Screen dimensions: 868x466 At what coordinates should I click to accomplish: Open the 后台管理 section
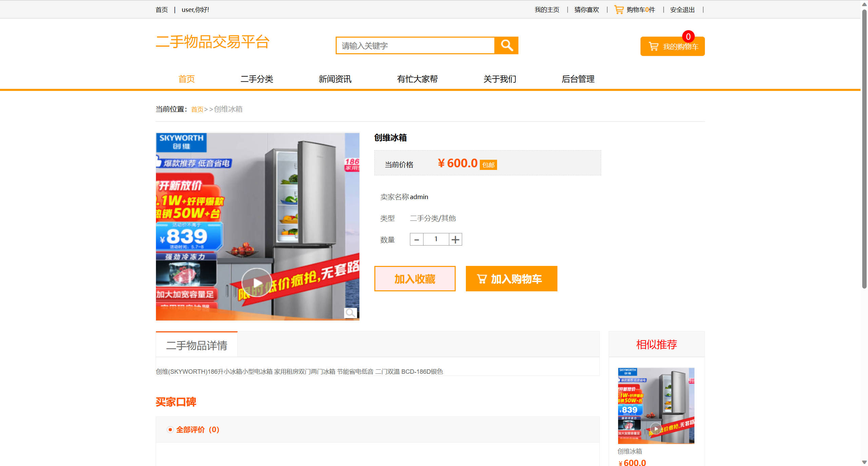(578, 79)
